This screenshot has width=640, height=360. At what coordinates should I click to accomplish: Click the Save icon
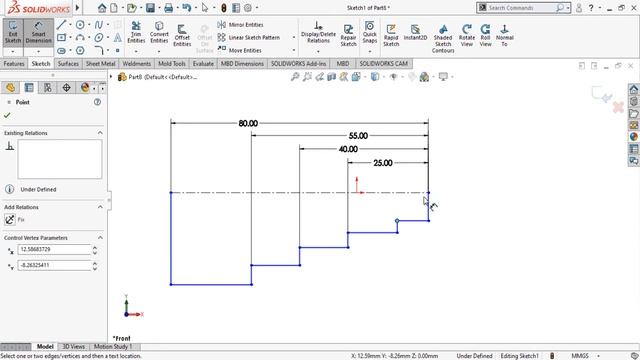[x=150, y=8]
